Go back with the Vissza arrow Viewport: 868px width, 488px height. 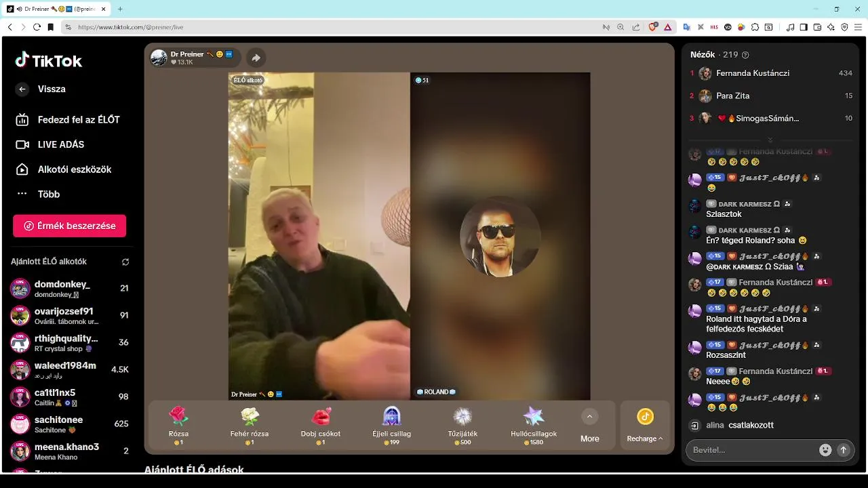click(22, 89)
